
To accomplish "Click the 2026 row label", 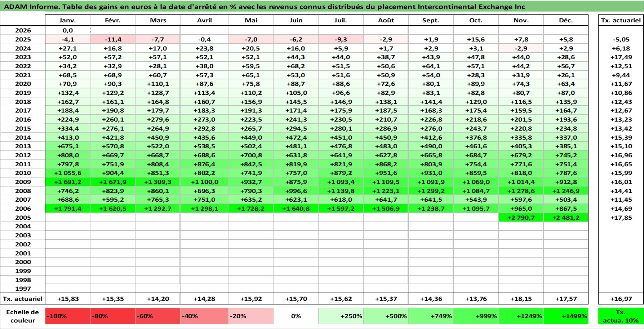I will click(23, 30).
